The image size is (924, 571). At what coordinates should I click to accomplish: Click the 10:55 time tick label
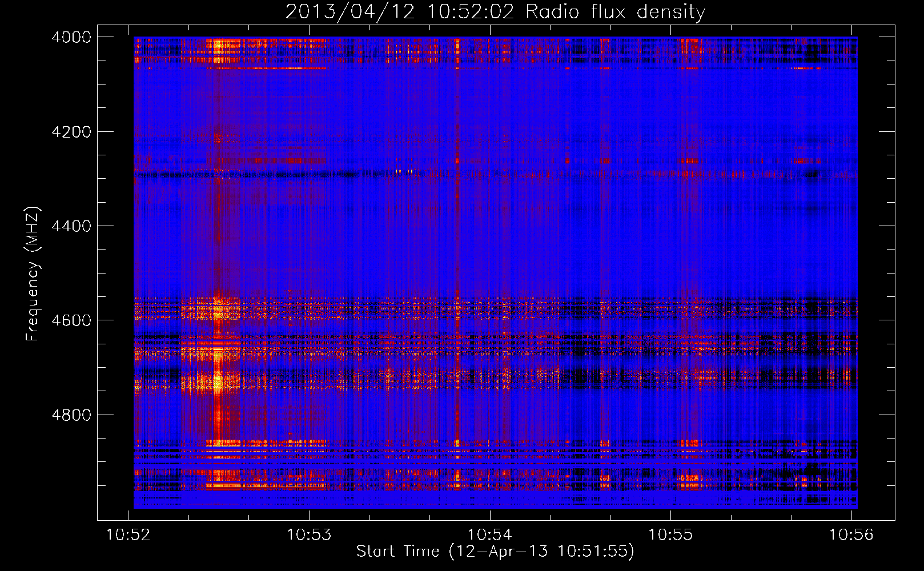click(670, 535)
